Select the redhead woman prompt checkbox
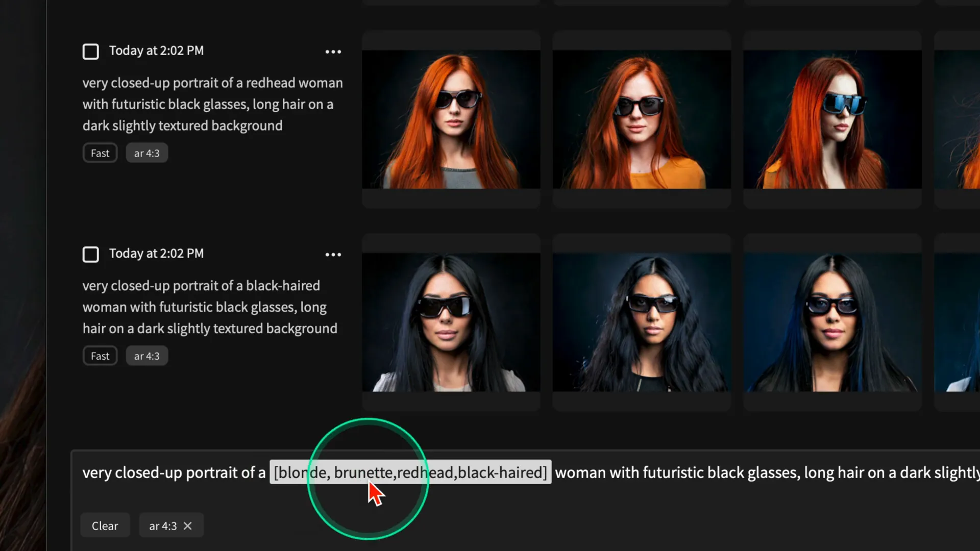 [91, 52]
